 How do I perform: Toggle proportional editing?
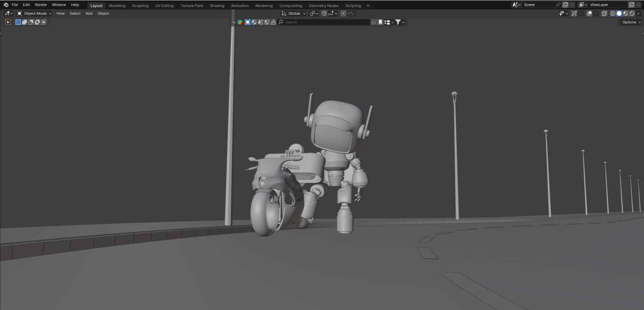(343, 13)
